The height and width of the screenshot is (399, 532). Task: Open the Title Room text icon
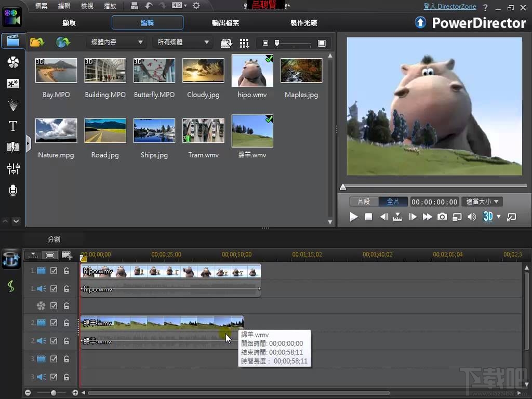click(x=13, y=126)
